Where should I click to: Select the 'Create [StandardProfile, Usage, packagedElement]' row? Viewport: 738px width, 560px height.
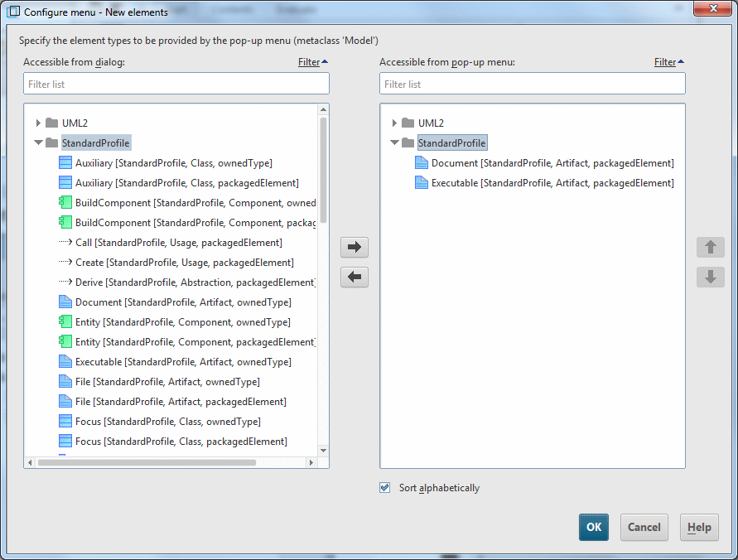(185, 262)
